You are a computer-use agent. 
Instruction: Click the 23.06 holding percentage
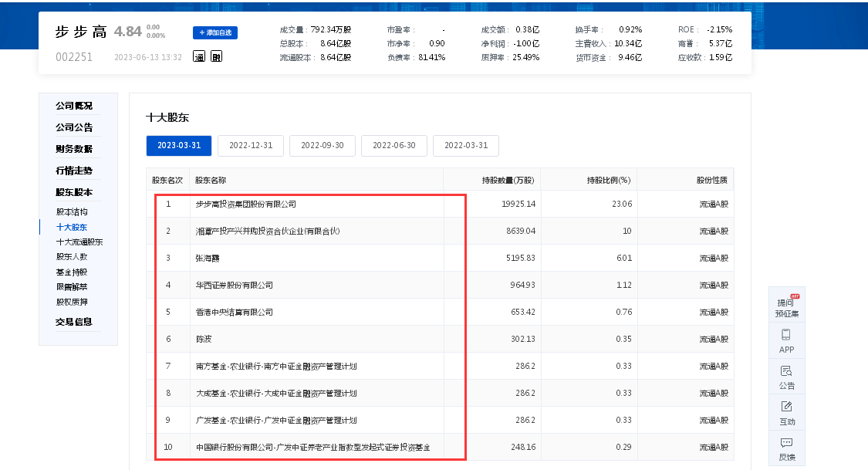[x=622, y=205]
